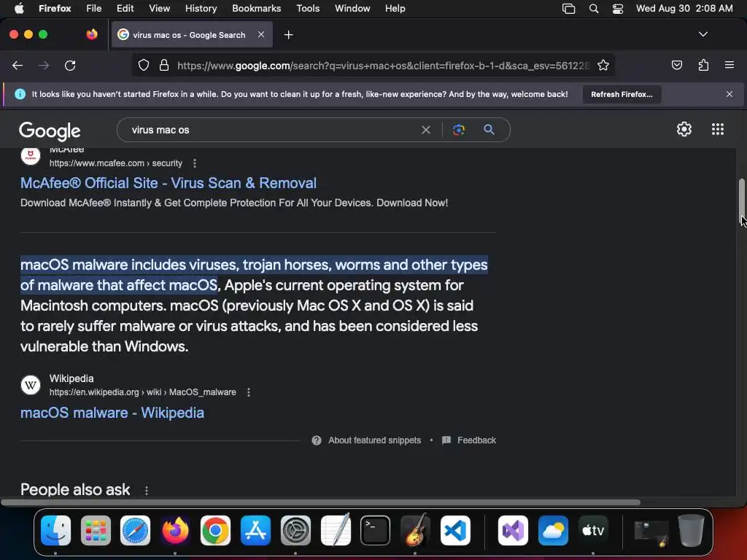This screenshot has height=560, width=747.
Task: Open Trash from the Dock
Action: (691, 531)
